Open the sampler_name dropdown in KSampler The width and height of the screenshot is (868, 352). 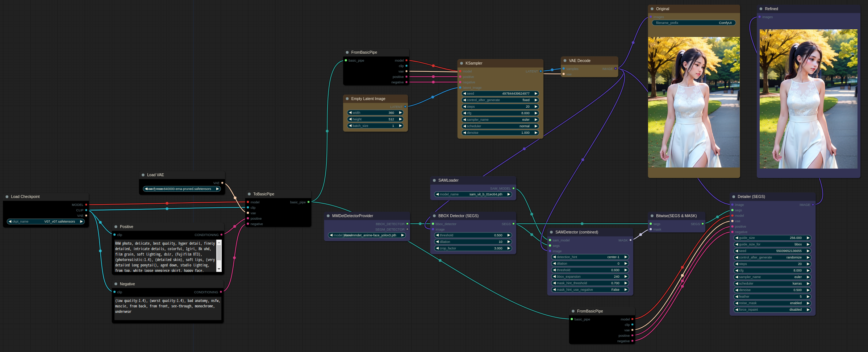(500, 120)
